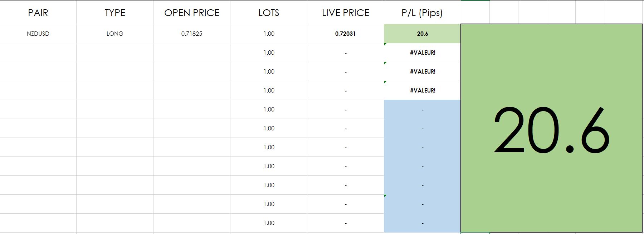Screen dimensions: 644x234
Task: Select the 0.71825 open price cell
Action: [x=192, y=34]
